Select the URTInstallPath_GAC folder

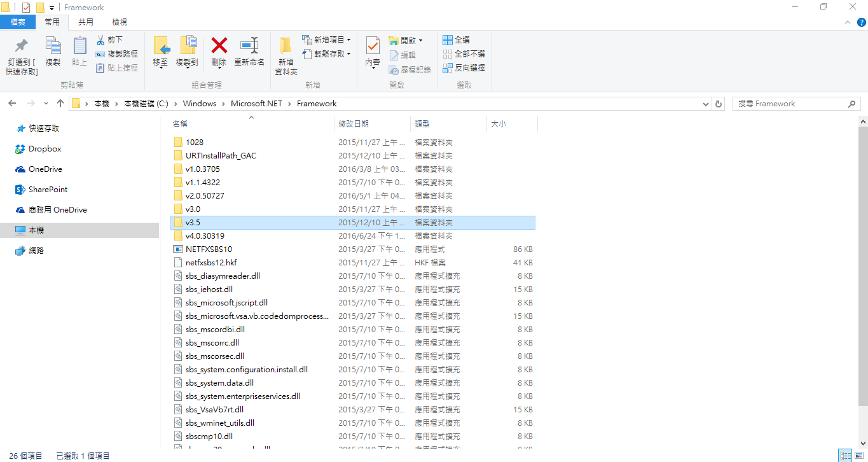click(353, 156)
